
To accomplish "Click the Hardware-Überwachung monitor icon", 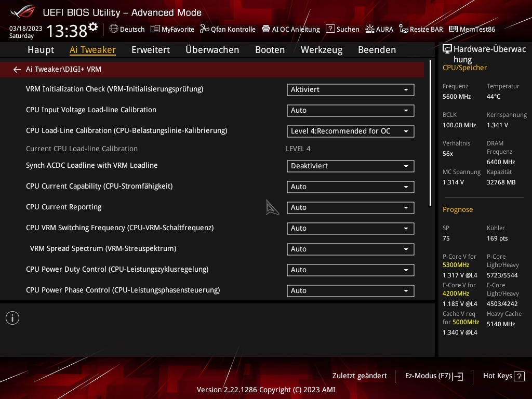I will click(x=447, y=49).
